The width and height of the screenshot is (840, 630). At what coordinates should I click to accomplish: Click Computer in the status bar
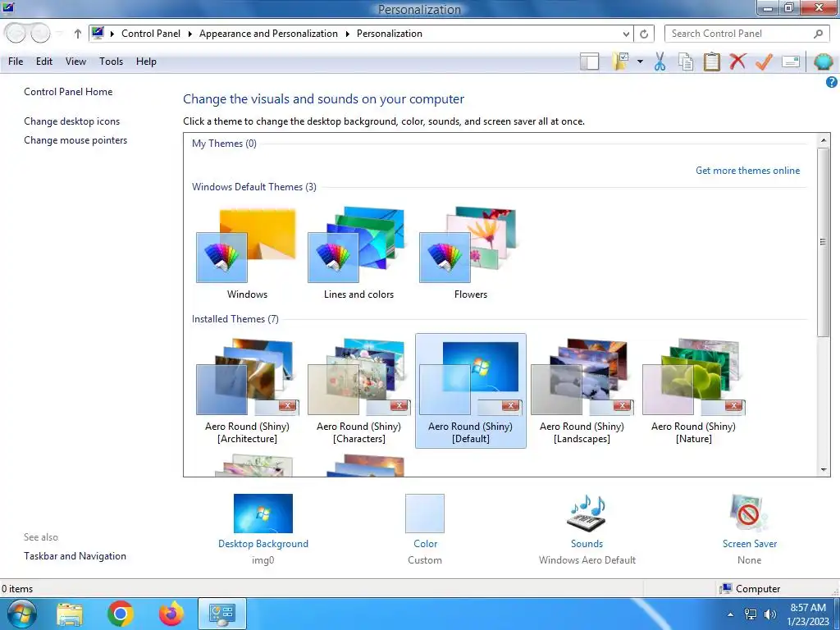750,589
